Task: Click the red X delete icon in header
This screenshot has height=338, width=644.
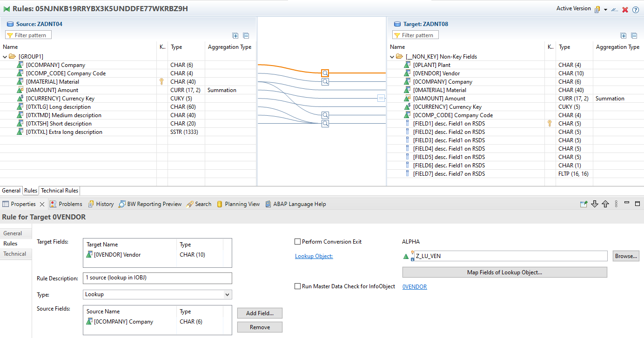Action: pyautogui.click(x=625, y=9)
